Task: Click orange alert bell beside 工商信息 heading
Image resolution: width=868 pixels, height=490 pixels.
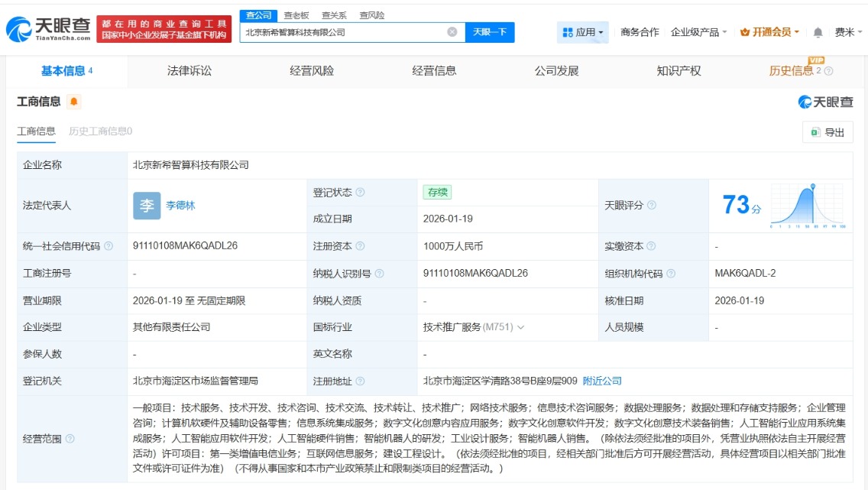Action: tap(73, 102)
